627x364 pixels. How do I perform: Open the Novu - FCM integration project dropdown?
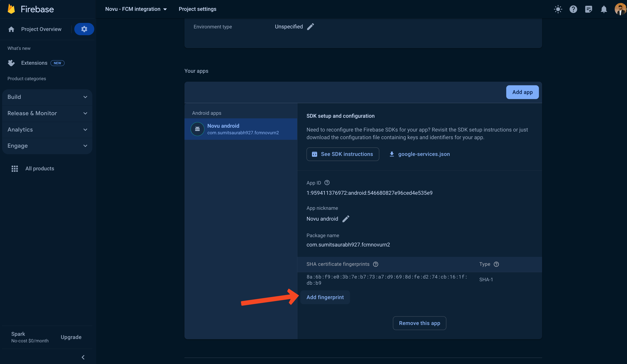click(136, 9)
